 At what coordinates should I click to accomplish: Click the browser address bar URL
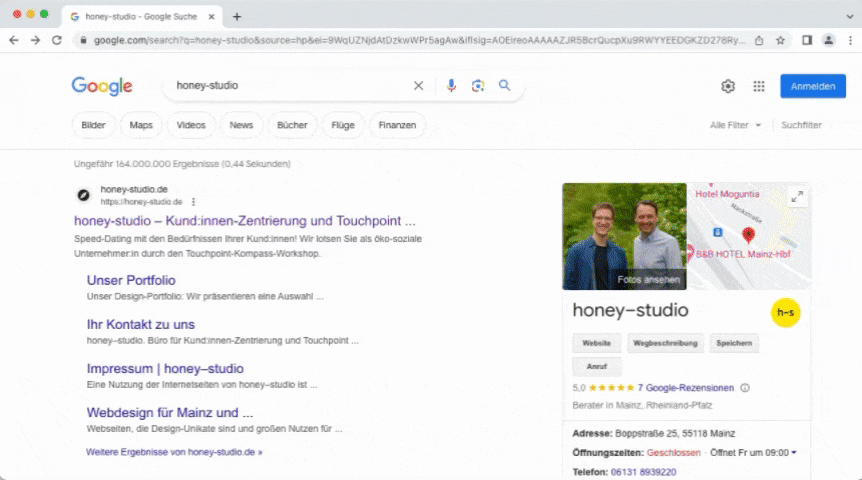click(x=419, y=40)
